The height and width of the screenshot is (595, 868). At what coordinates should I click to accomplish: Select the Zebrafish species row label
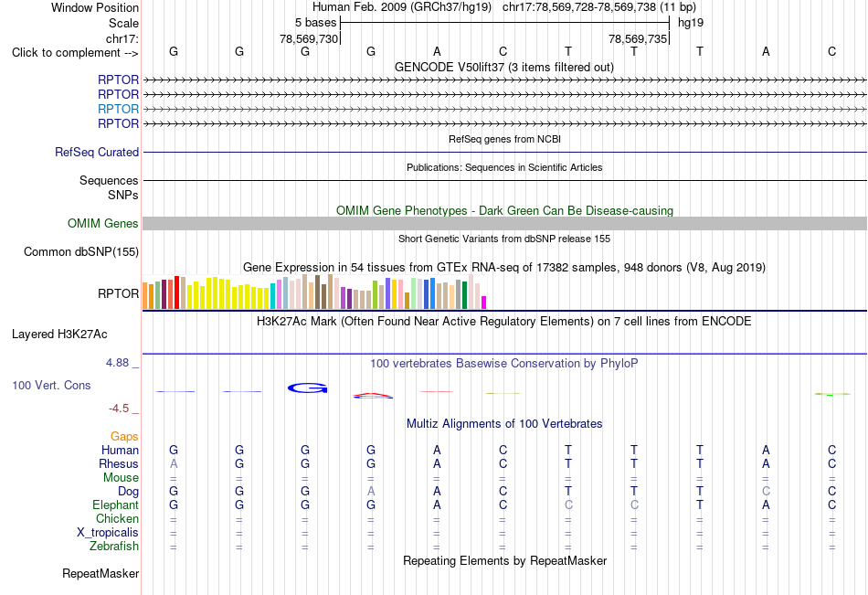(x=114, y=546)
